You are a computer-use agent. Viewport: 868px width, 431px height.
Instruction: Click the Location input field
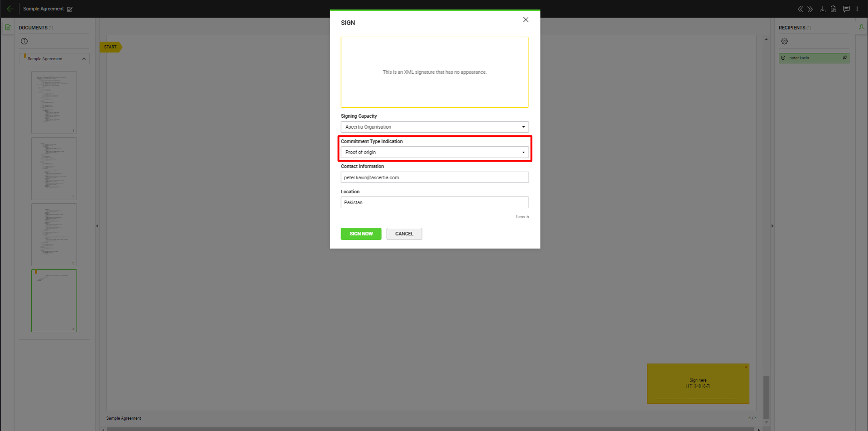434,202
